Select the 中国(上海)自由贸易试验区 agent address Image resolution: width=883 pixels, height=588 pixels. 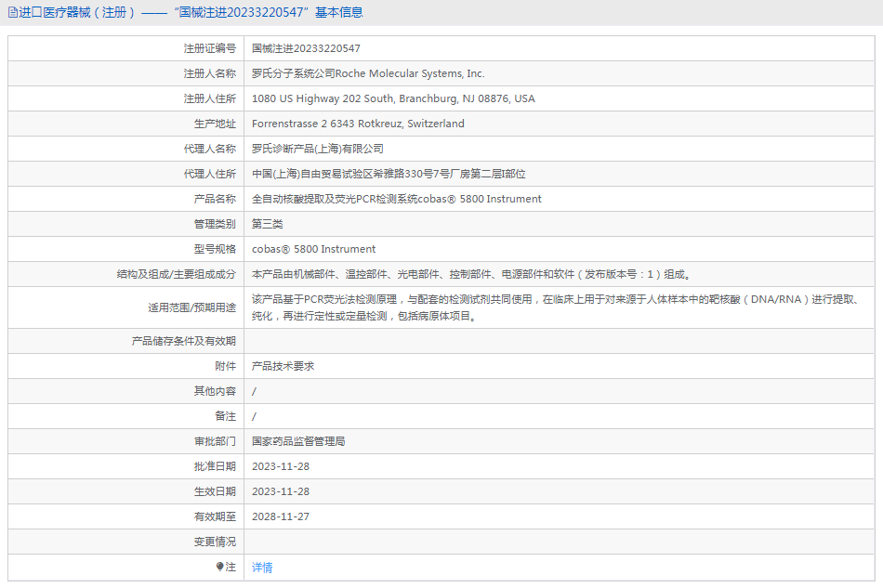click(389, 174)
